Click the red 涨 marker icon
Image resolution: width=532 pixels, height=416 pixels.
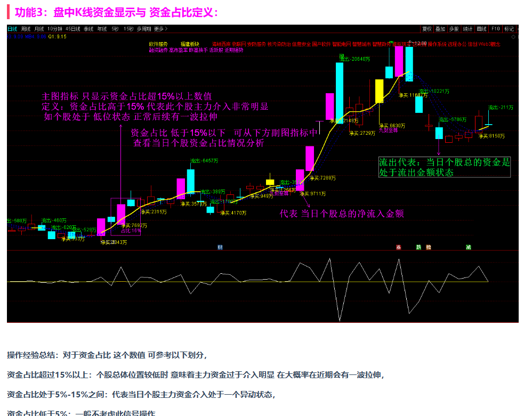pyautogui.click(x=398, y=247)
